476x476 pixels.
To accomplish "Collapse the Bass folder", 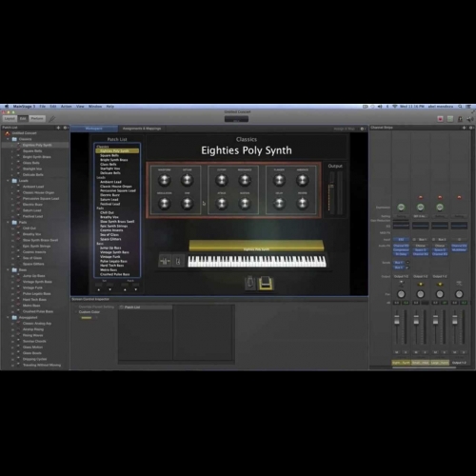I will [8, 269].
